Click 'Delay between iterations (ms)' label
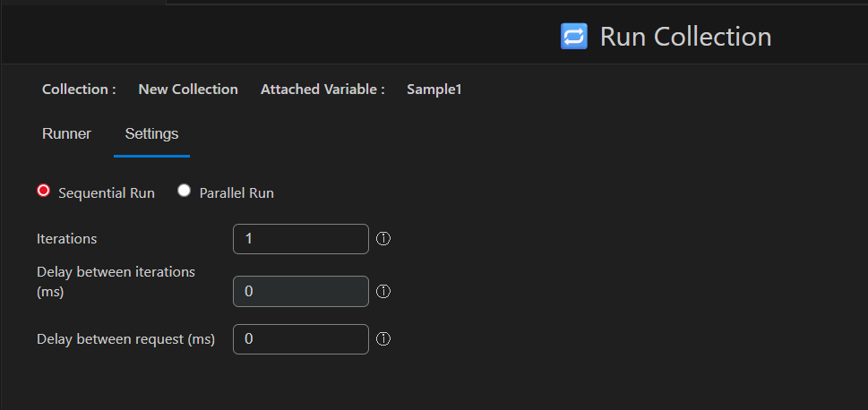This screenshot has width=868, height=410. 116,282
